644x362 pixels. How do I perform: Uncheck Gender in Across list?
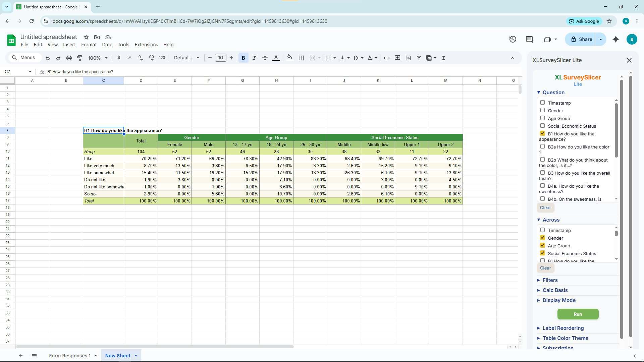click(542, 238)
